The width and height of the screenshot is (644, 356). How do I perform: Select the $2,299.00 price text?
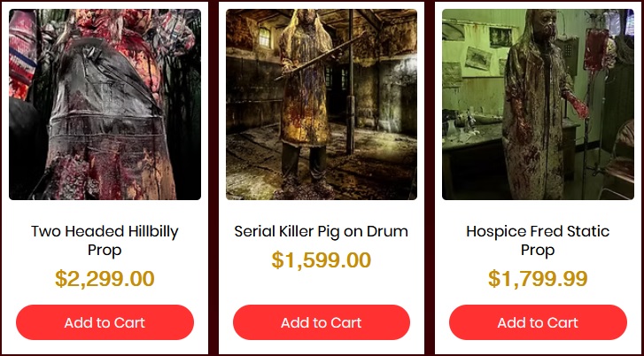tap(105, 279)
